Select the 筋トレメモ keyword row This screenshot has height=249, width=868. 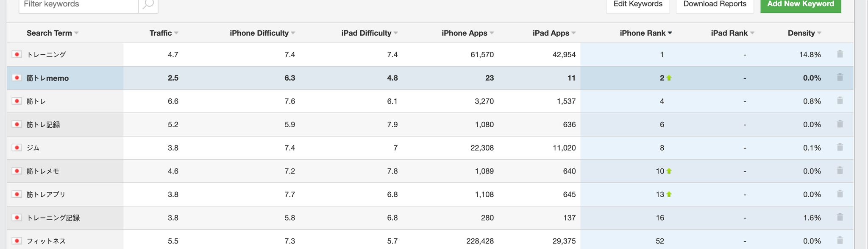point(430,171)
